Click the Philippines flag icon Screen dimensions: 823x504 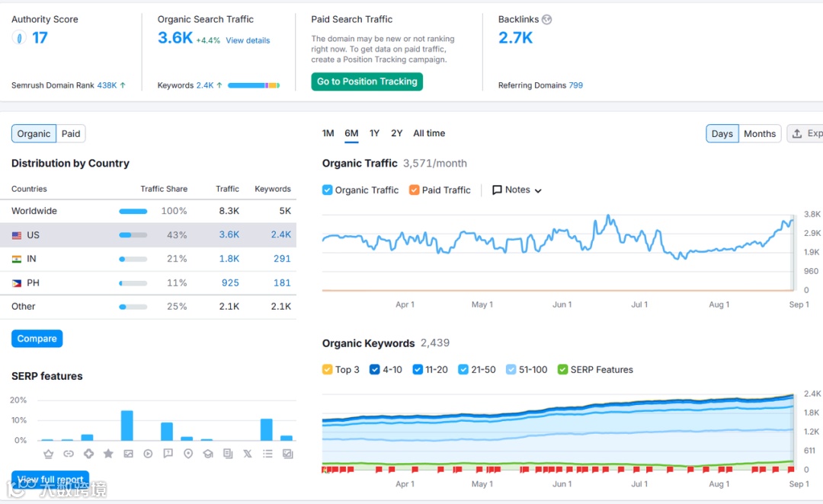[x=17, y=283]
